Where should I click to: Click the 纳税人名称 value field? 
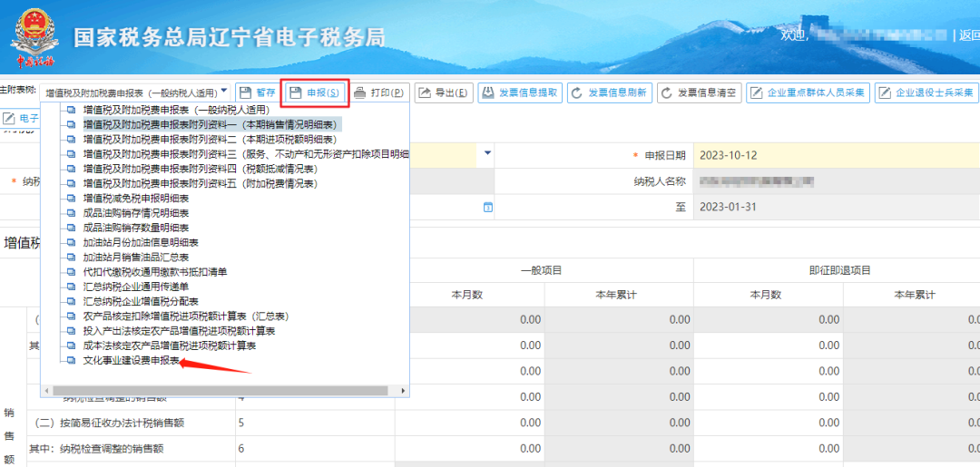click(837, 181)
